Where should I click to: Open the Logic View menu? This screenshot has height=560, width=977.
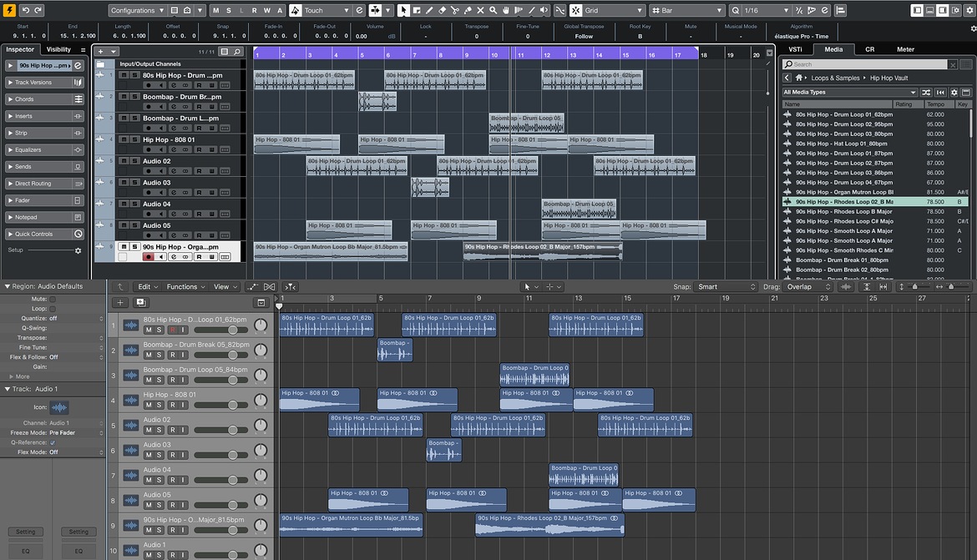coord(225,286)
